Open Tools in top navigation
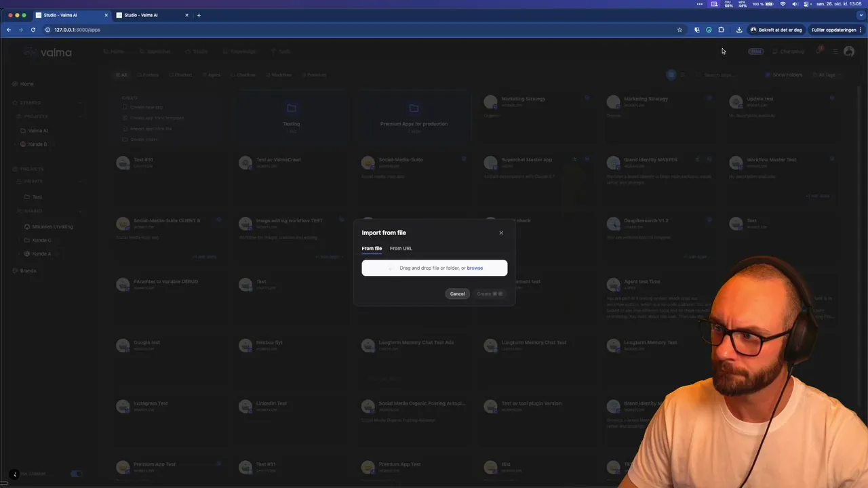 281,52
